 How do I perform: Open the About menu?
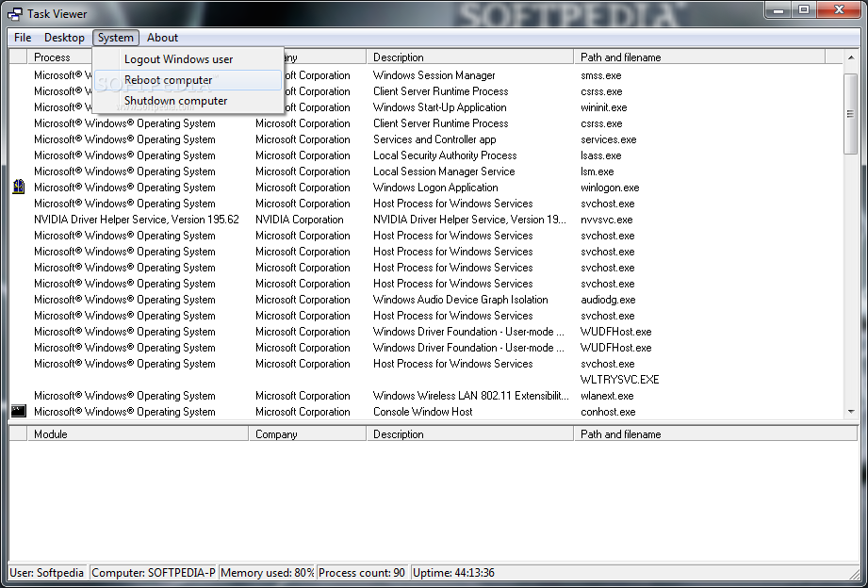(x=162, y=38)
